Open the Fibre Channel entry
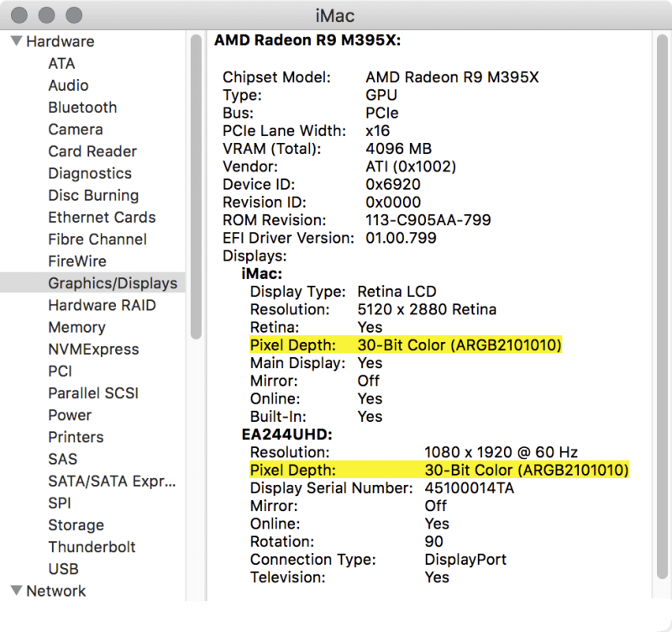 tap(97, 240)
